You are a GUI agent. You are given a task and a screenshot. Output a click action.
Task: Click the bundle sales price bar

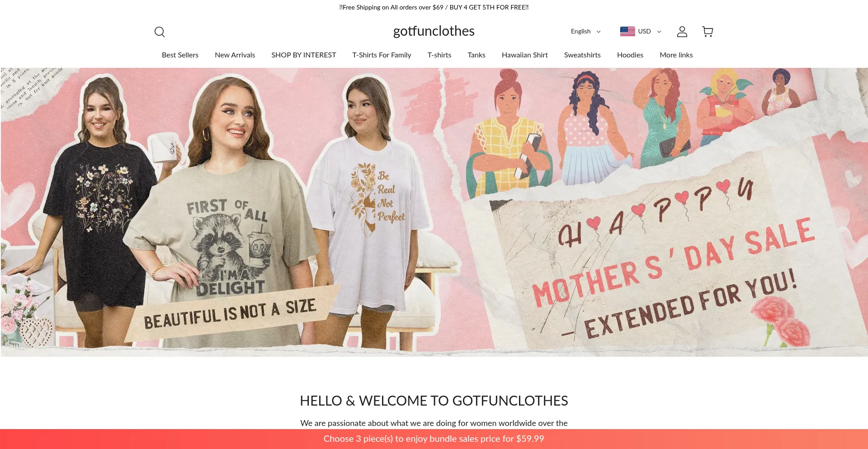[434, 439]
